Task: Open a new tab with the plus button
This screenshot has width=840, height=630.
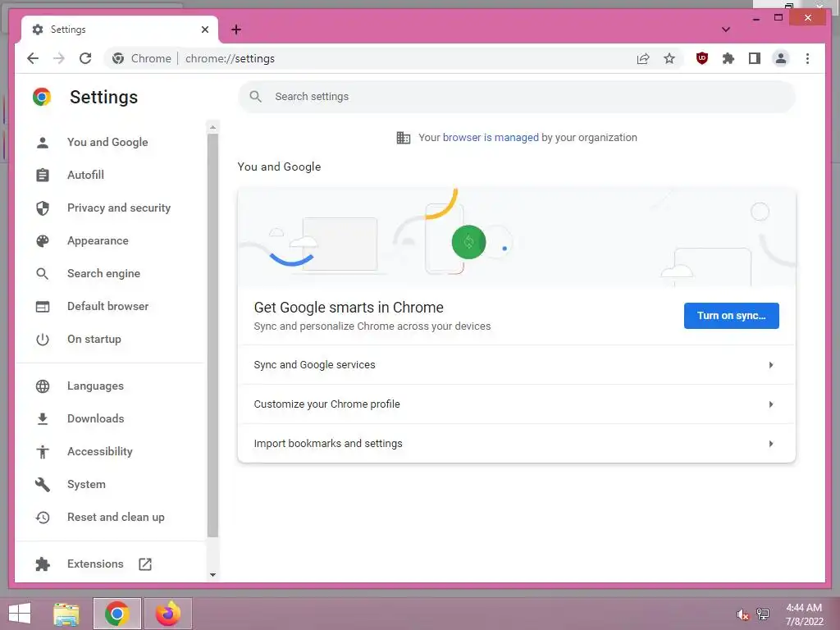Action: (236, 30)
